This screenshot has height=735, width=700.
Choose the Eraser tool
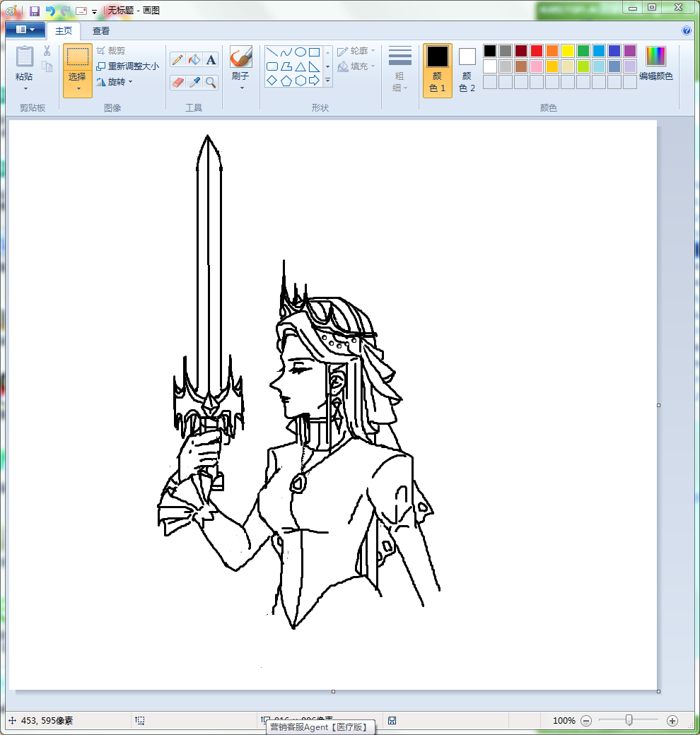[177, 83]
